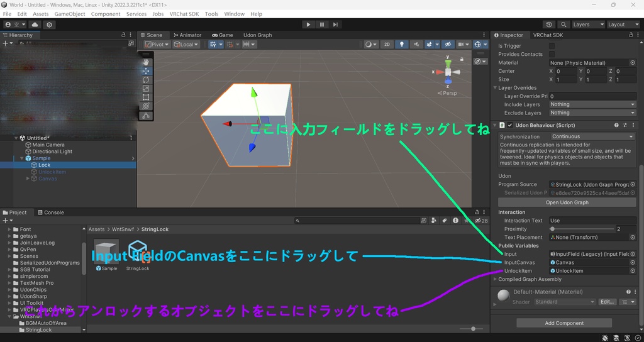Select the Scale tool

click(x=146, y=89)
